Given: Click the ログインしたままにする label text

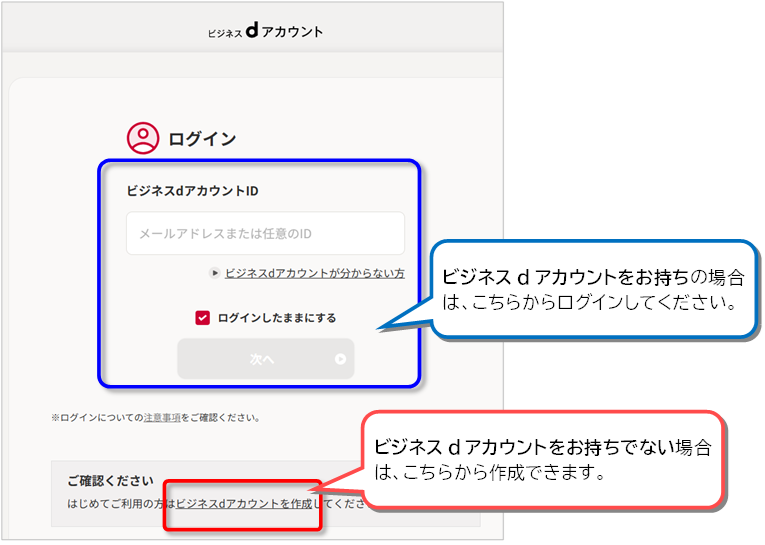Looking at the screenshot, I should (277, 318).
